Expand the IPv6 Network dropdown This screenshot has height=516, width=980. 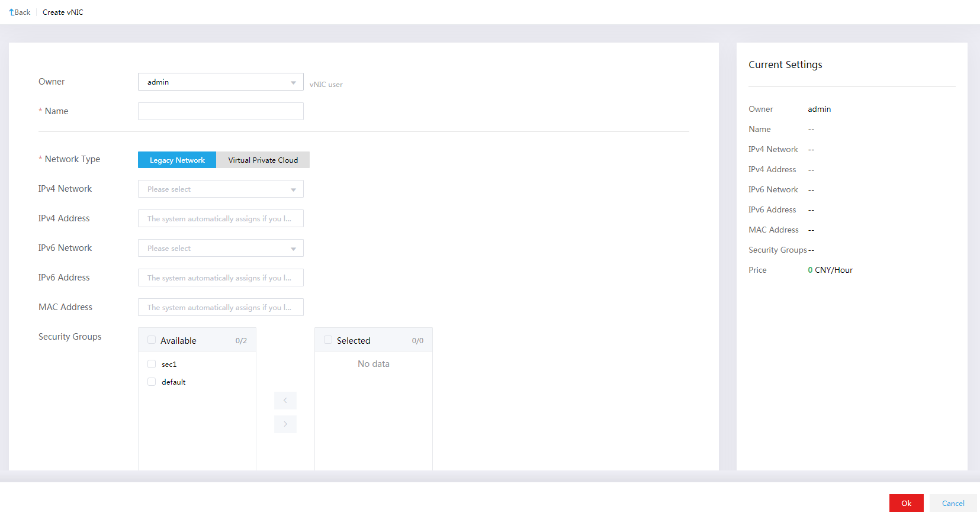click(x=221, y=248)
